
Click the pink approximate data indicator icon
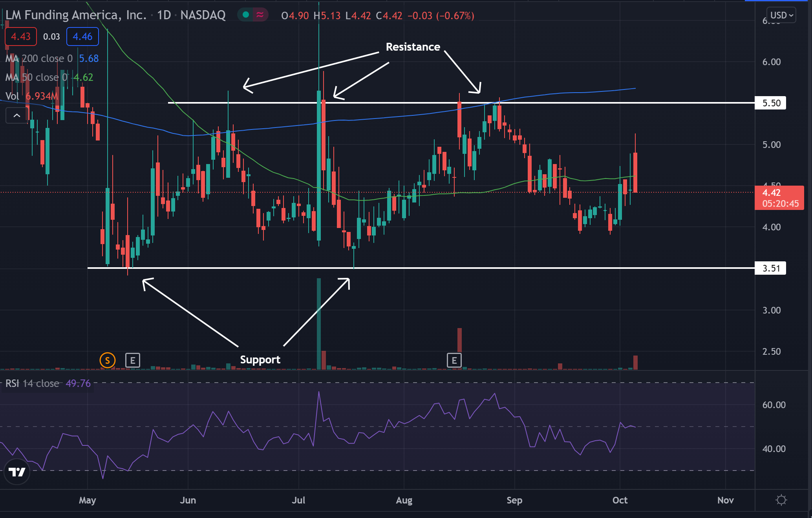[260, 15]
